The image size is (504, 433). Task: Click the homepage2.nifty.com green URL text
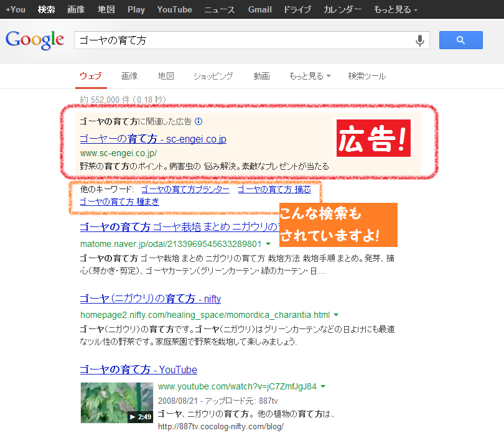pos(205,315)
